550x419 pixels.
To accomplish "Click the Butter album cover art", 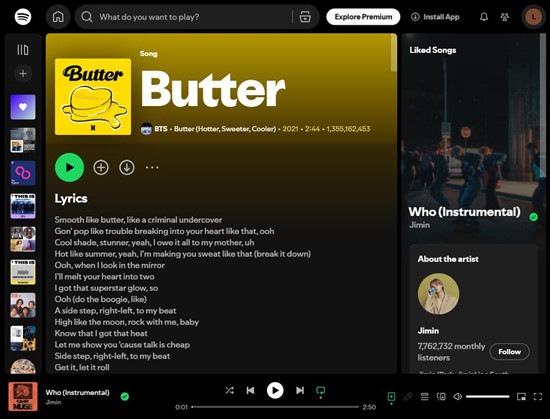I will point(93,96).
